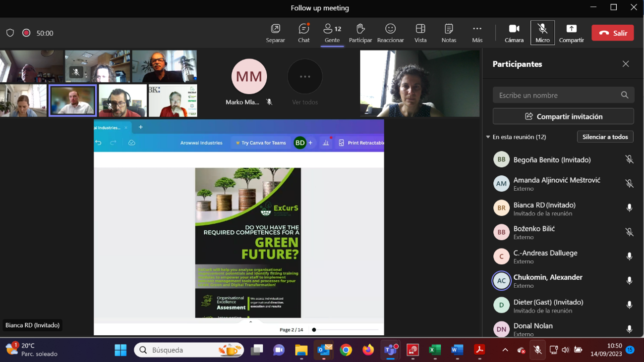Open File Explorer from the taskbar
Viewport: 644px width, 362px height.
coord(301,350)
